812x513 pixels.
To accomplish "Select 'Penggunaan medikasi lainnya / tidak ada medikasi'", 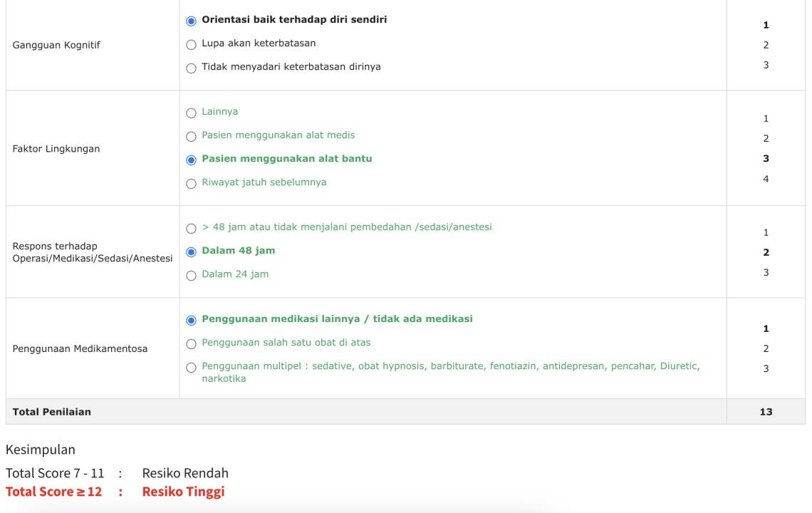I will coord(191,320).
